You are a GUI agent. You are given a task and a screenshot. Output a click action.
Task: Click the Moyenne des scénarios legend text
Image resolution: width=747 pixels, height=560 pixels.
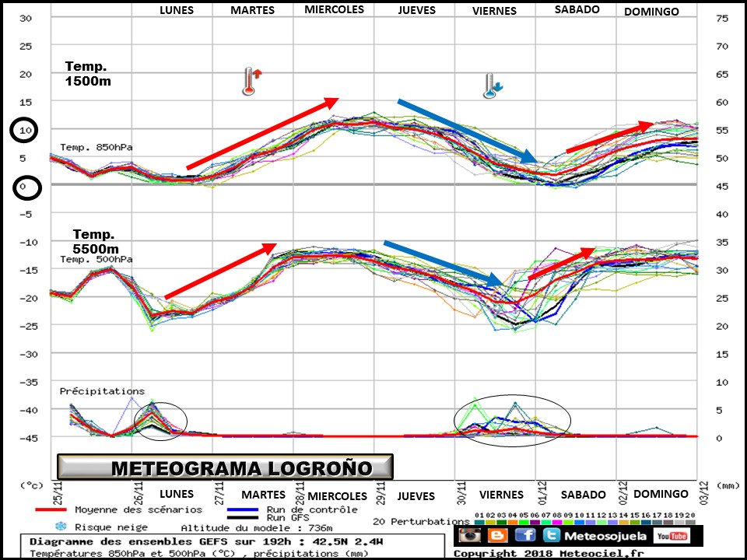[x=139, y=509]
